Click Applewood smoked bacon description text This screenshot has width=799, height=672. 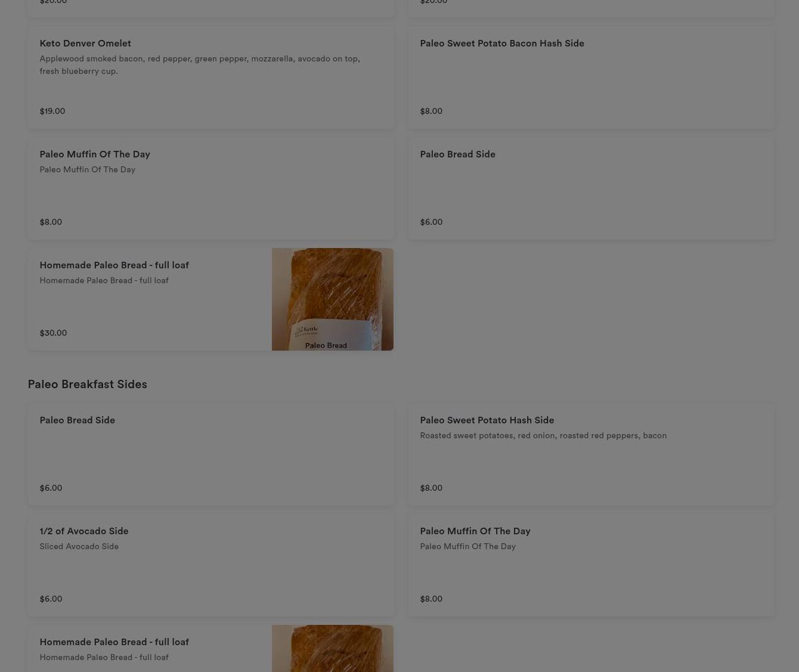(200, 64)
